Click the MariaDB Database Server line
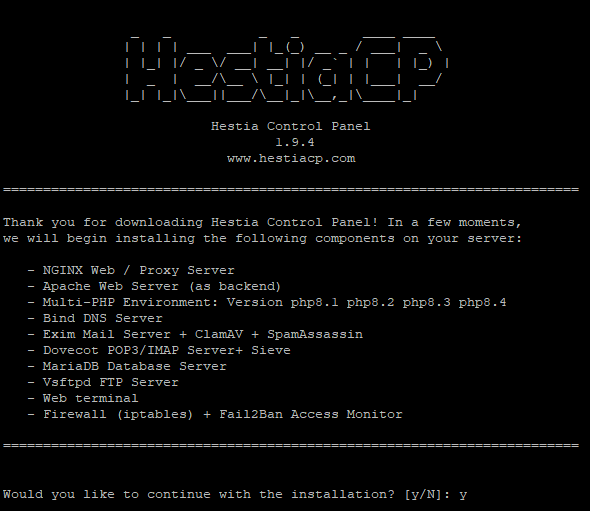The height and width of the screenshot is (511, 590). point(127,366)
